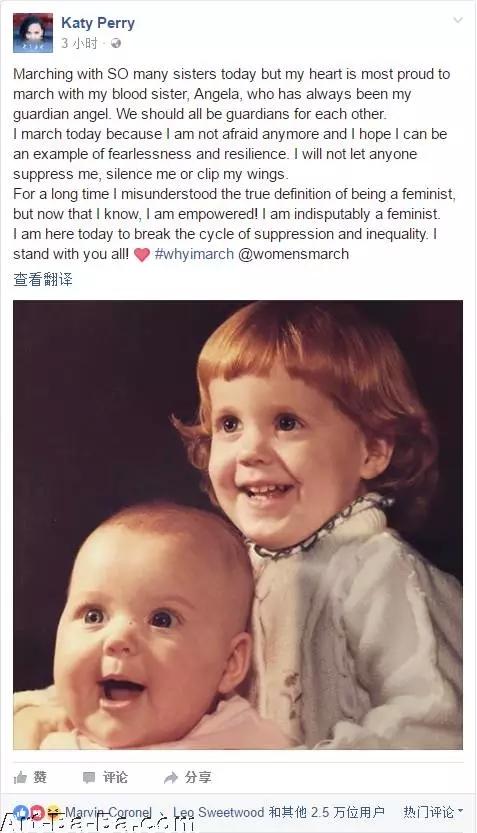Open the childhood photo of two babies
Viewport: 477px width, 833px height.
[x=238, y=525]
